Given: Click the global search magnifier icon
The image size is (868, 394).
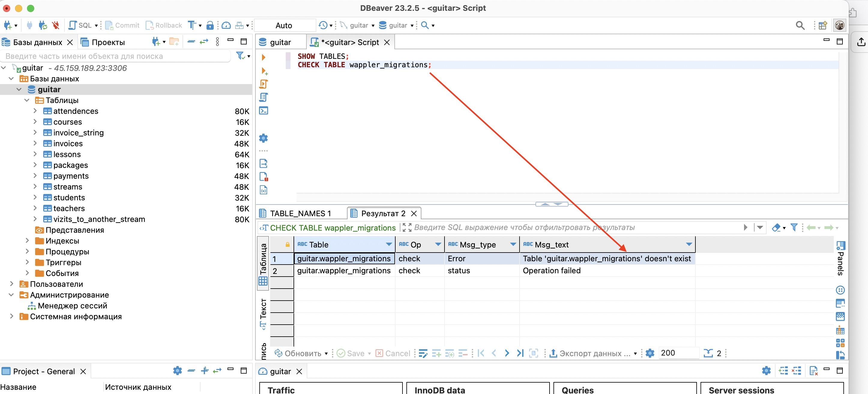Looking at the screenshot, I should point(800,25).
